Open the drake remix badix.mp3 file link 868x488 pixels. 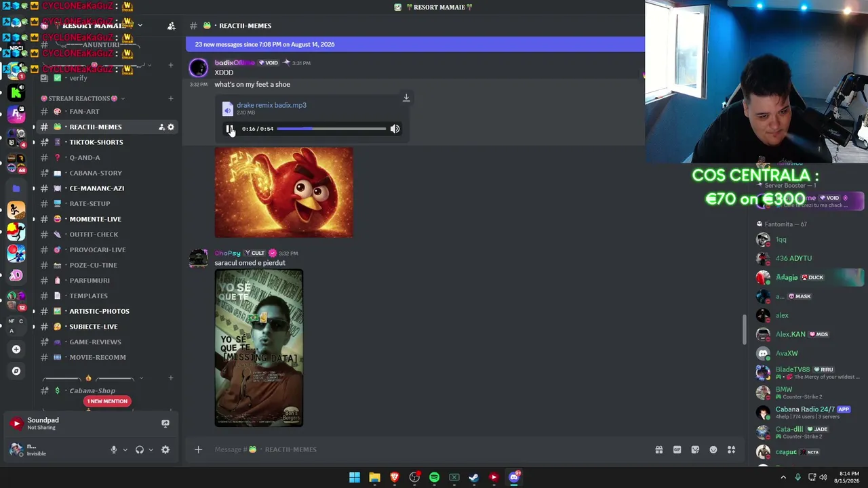[x=271, y=105]
